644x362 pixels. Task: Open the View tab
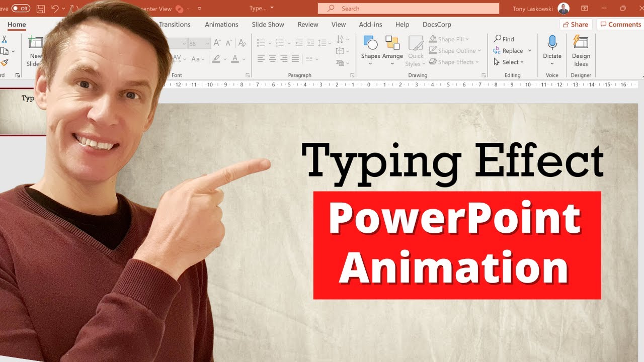point(339,25)
